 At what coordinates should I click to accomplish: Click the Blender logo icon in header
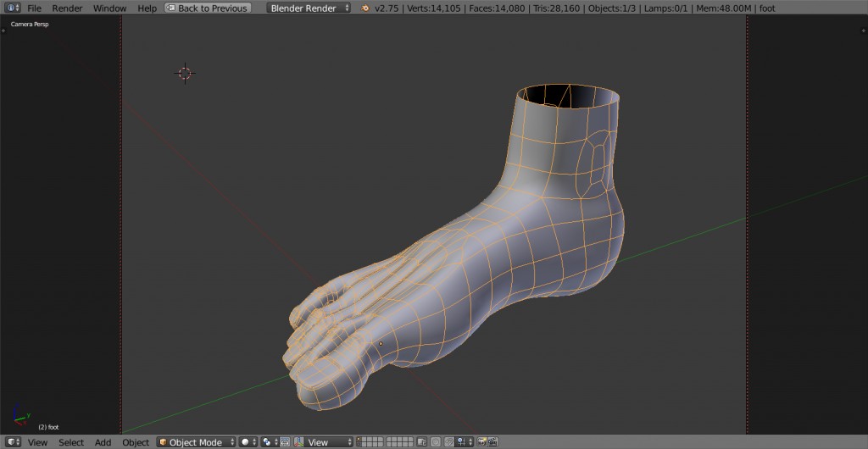[x=364, y=8]
